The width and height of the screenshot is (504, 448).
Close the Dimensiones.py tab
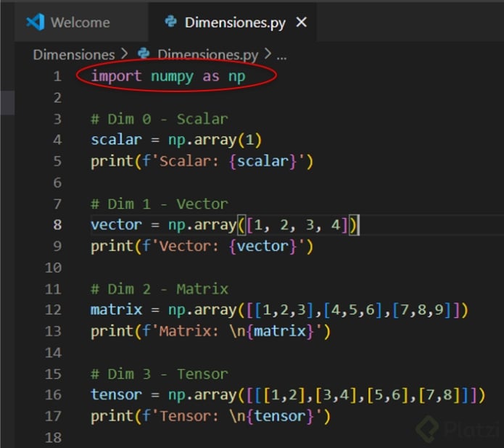pyautogui.click(x=301, y=22)
